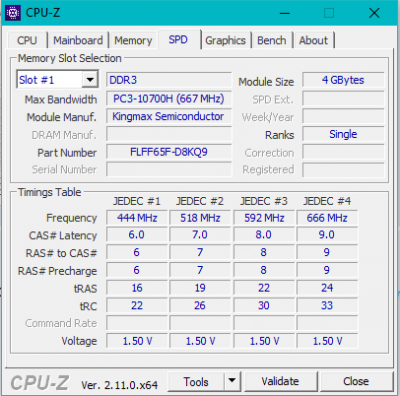The image size is (400, 396).
Task: Click the JEDEC #3 column header
Action: point(264,201)
